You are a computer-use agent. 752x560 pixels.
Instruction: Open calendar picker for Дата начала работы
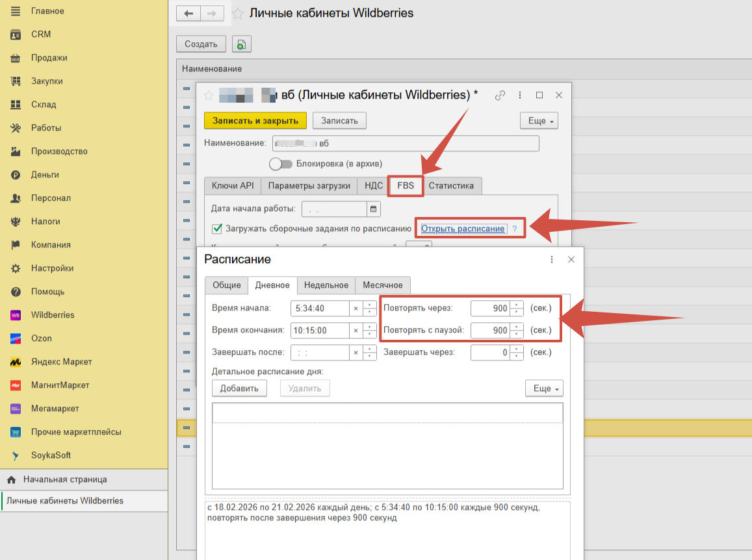coord(374,209)
